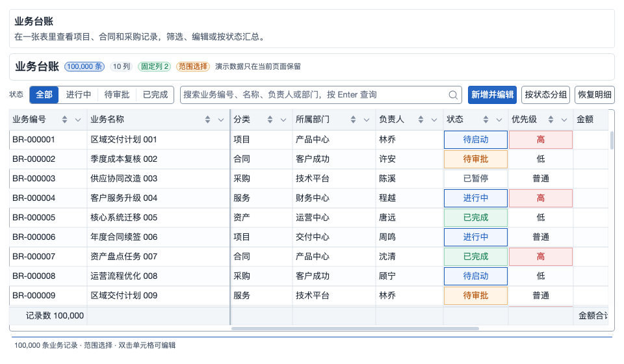Click 按状态分组 button
The width and height of the screenshot is (624, 364).
(x=545, y=95)
